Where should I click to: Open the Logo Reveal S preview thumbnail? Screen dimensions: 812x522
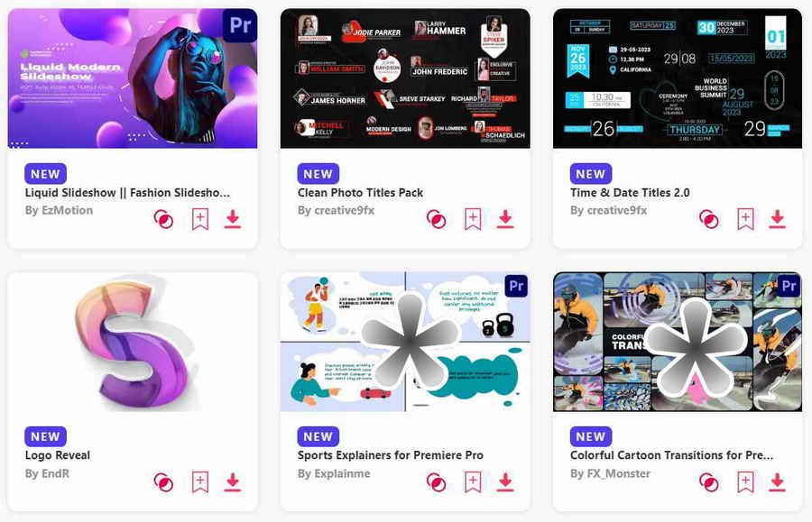(133, 342)
